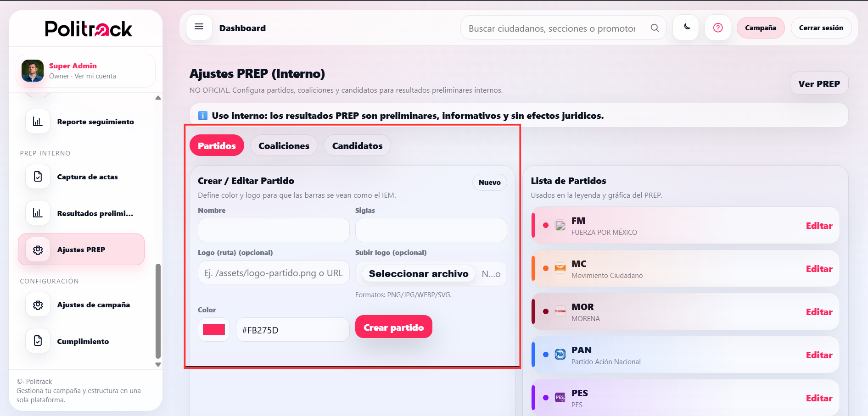Open the Seleccionar archivo file picker
Image resolution: width=868 pixels, height=416 pixels.
(x=418, y=273)
